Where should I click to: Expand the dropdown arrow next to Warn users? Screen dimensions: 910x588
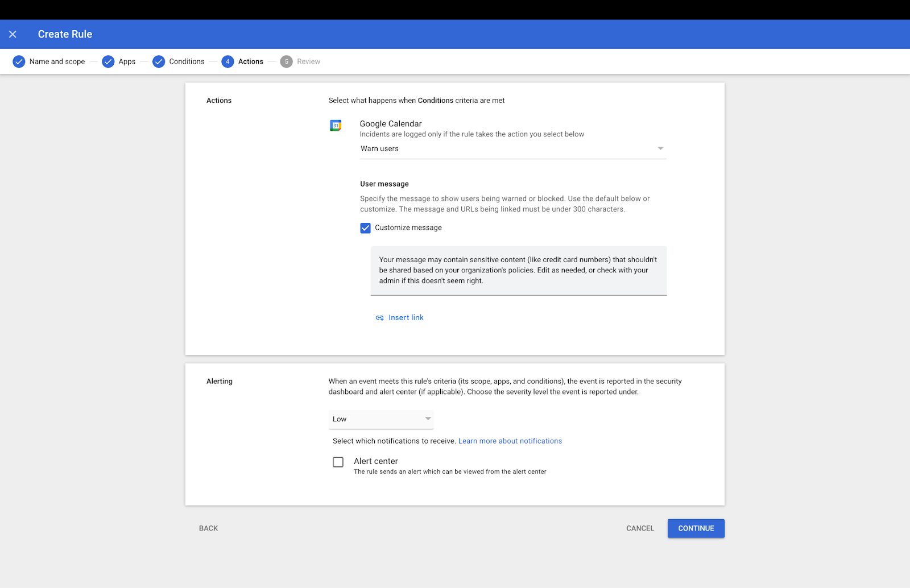(x=660, y=148)
